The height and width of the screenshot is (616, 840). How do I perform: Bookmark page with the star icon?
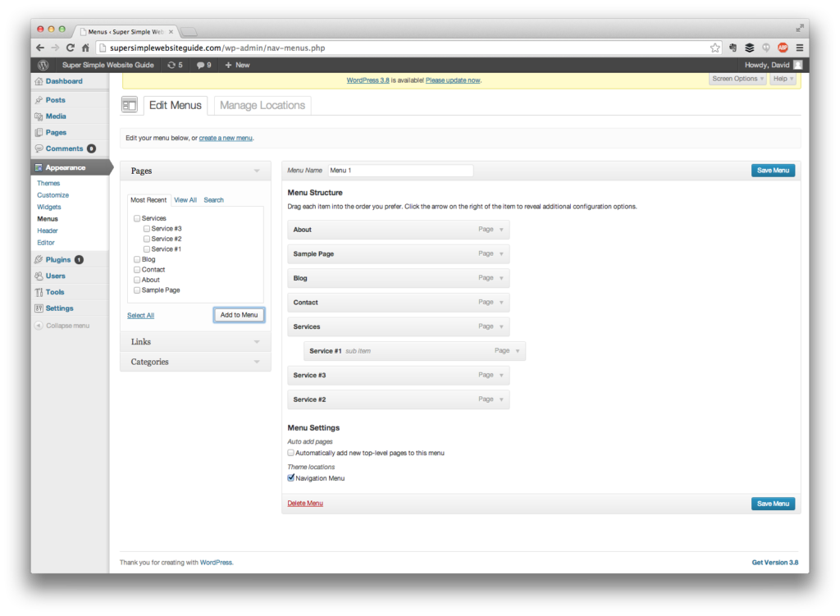715,48
